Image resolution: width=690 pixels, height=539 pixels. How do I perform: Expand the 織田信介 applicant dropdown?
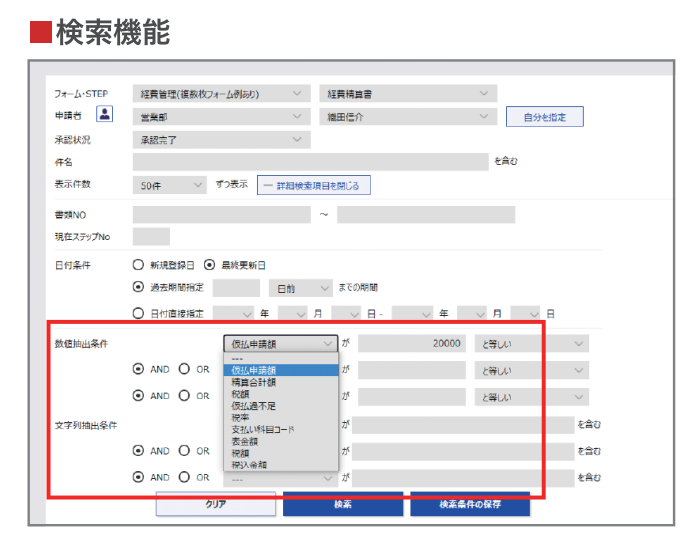tap(408, 117)
